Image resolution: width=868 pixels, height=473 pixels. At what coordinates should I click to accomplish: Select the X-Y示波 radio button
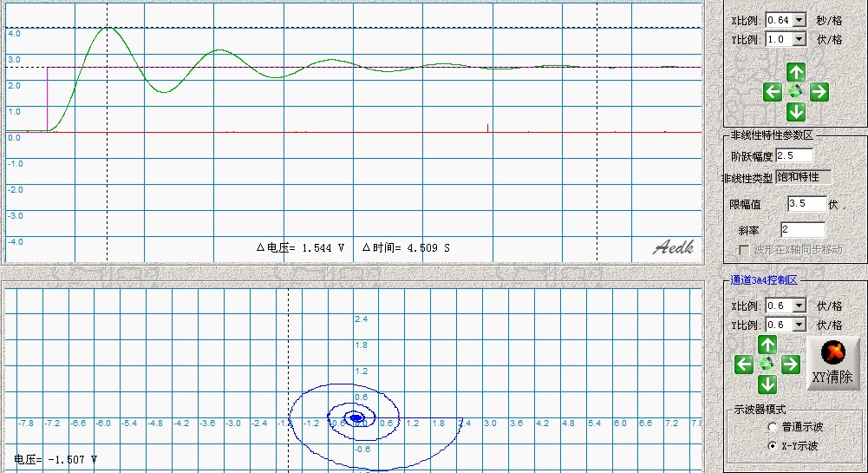tap(773, 445)
